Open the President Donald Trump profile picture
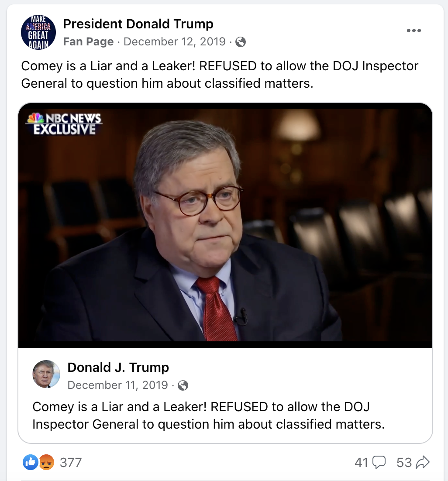448x481 pixels. [x=38, y=32]
